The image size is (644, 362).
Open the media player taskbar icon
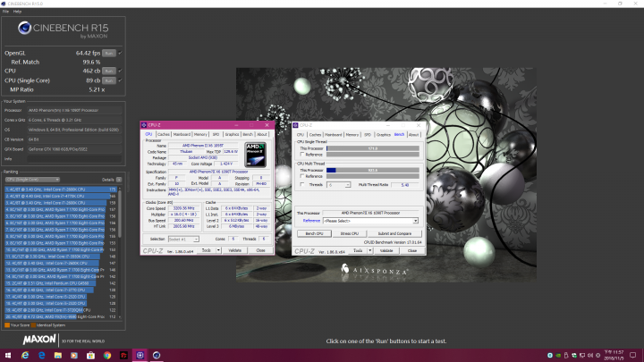click(x=74, y=355)
